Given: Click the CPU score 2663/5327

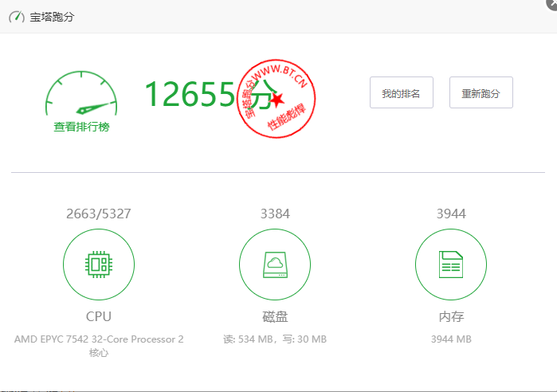Looking at the screenshot, I should pos(99,214).
